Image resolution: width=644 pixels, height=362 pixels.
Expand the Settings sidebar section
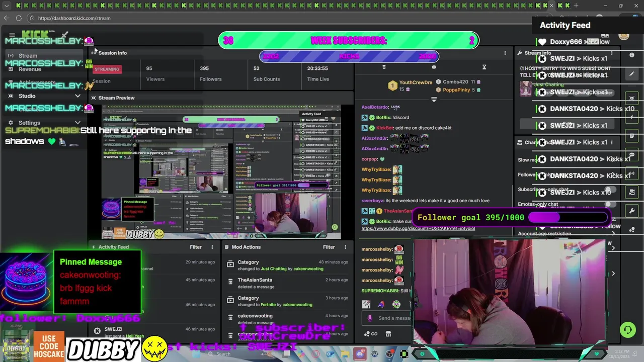[x=77, y=123]
